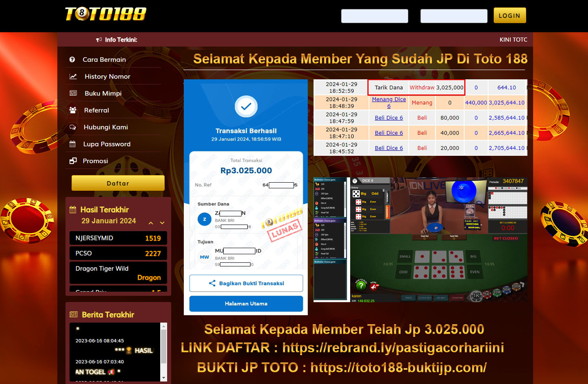The width and height of the screenshot is (588, 384).
Task: Click the newspaper icon beside Buku Mimpi
Action: click(73, 93)
